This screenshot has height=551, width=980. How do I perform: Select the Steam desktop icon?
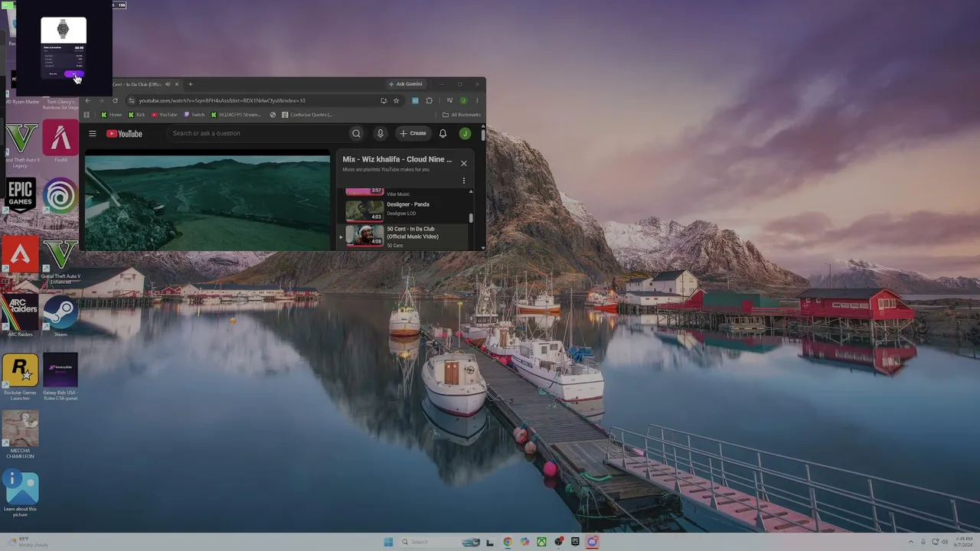60,317
